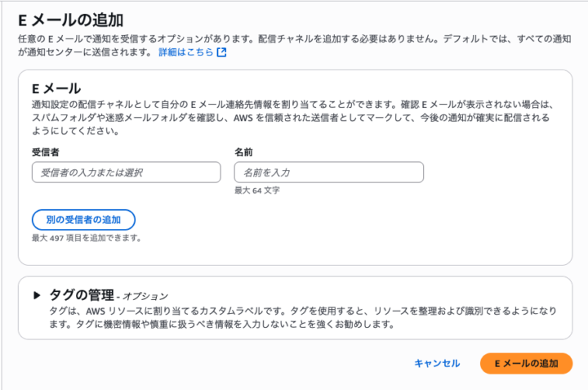Click the E メール section description paragraph
Viewport: 588px width, 390px height.
[292, 118]
